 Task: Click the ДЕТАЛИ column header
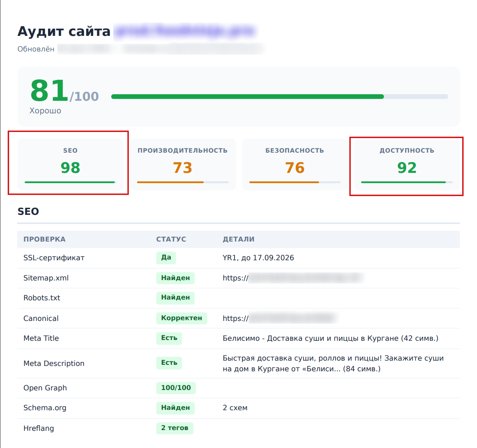(x=239, y=239)
